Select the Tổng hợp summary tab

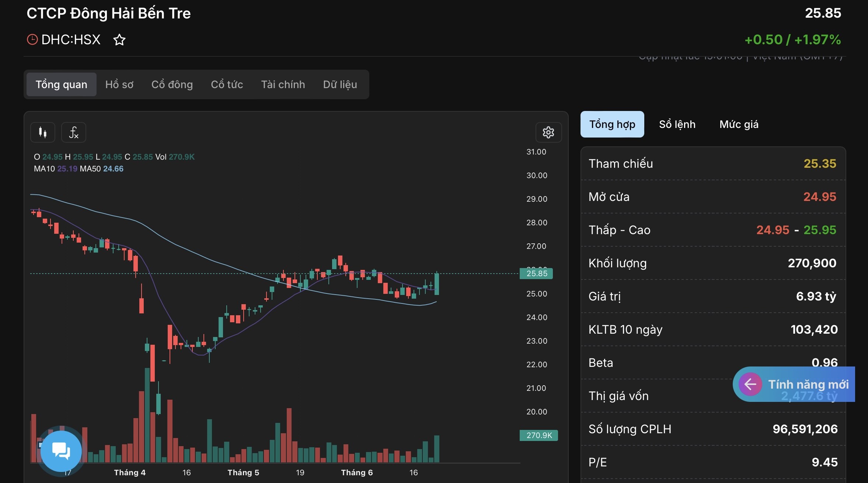point(612,124)
